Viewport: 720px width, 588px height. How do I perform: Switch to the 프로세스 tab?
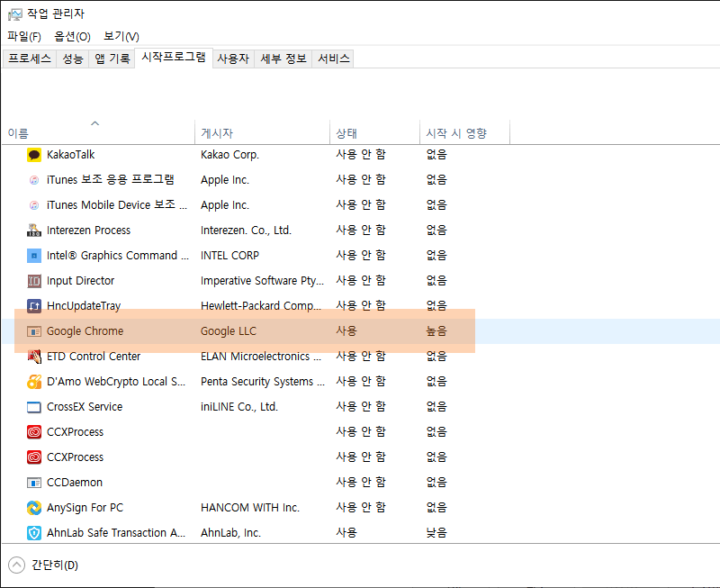tap(30, 59)
